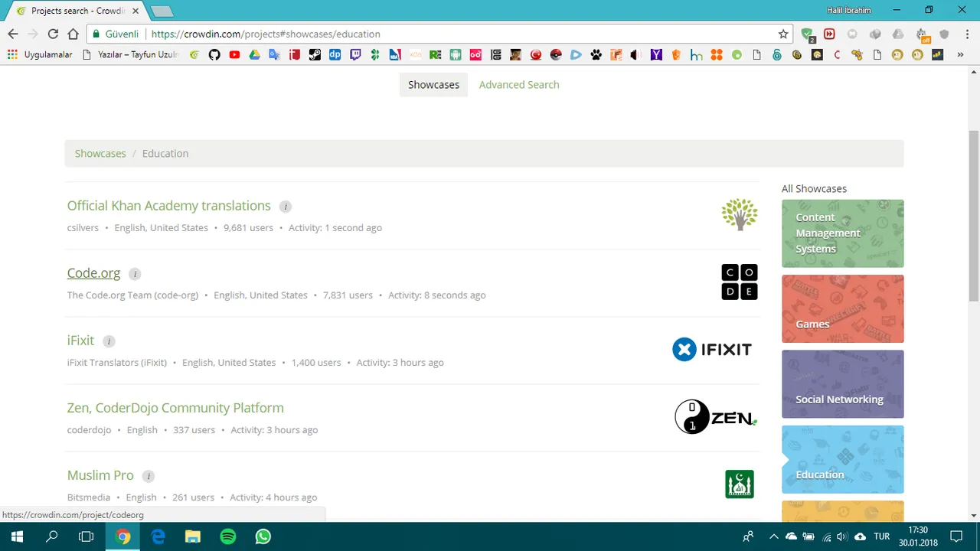Open the GitHub bookmark icon
This screenshot has height=551, width=980.
point(214,55)
